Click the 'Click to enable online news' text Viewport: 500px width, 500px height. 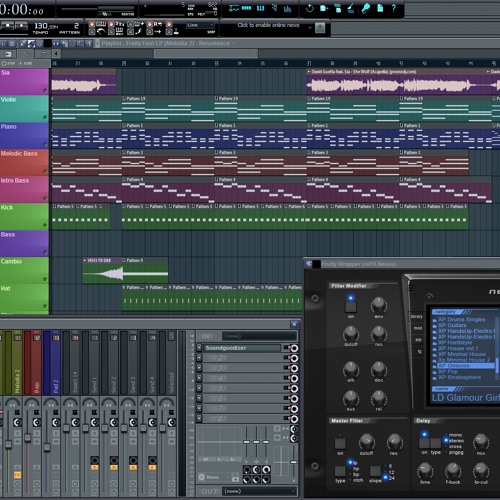(268, 25)
